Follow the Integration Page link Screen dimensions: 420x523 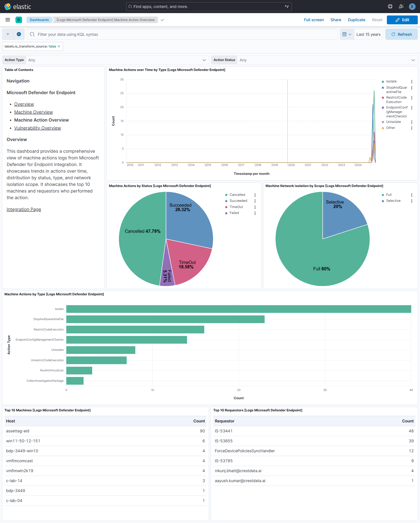pyautogui.click(x=23, y=209)
